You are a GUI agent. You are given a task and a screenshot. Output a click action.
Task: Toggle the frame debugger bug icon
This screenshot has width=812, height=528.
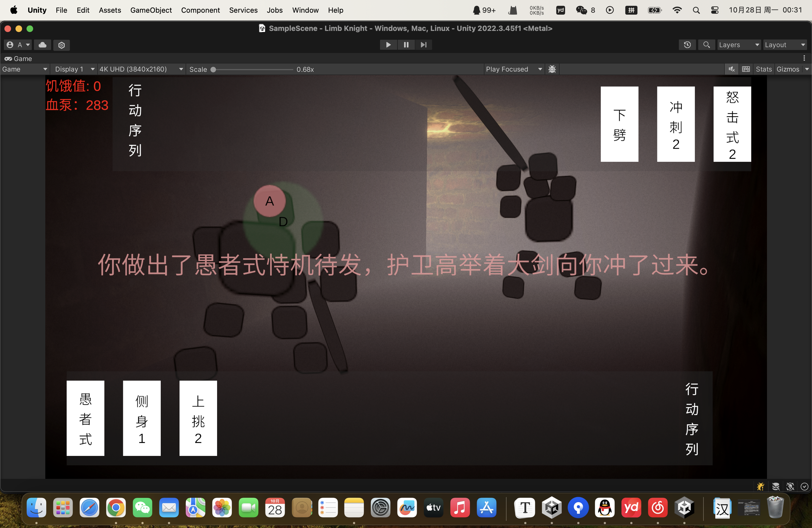pyautogui.click(x=552, y=69)
